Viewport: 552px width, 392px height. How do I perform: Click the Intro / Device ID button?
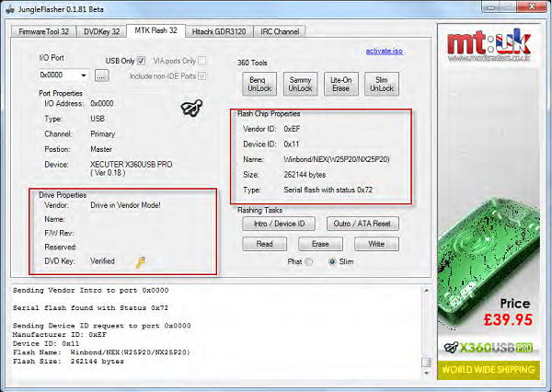click(279, 224)
